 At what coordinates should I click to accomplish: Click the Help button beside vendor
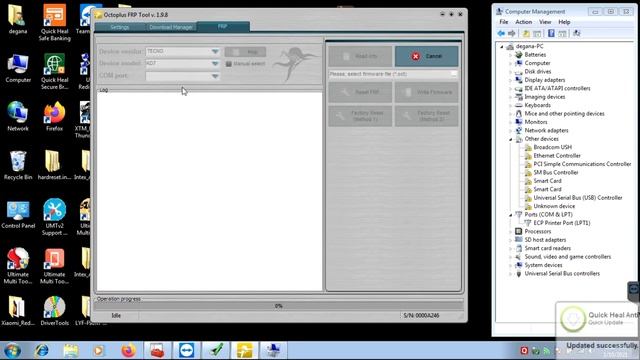pos(245,52)
